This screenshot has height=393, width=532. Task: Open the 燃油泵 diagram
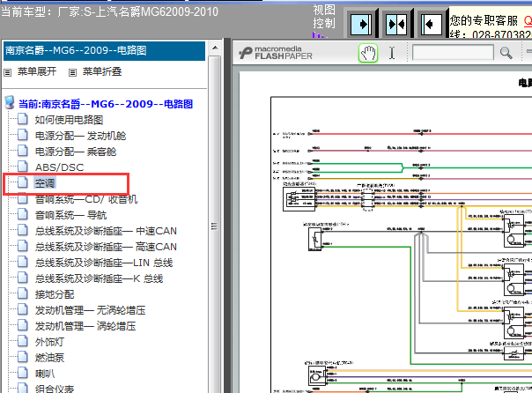pyautogui.click(x=49, y=358)
